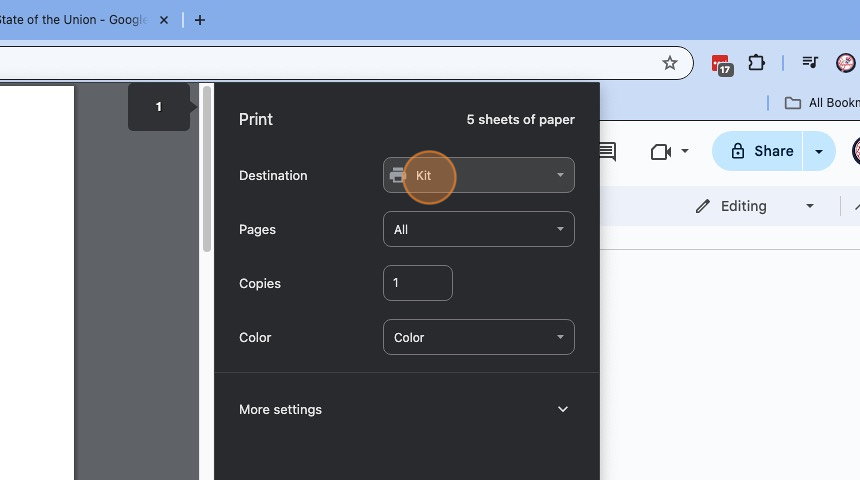Viewport: 860px width, 480px height.
Task: Click the '5 sheets of paper' summary text
Action: [520, 120]
